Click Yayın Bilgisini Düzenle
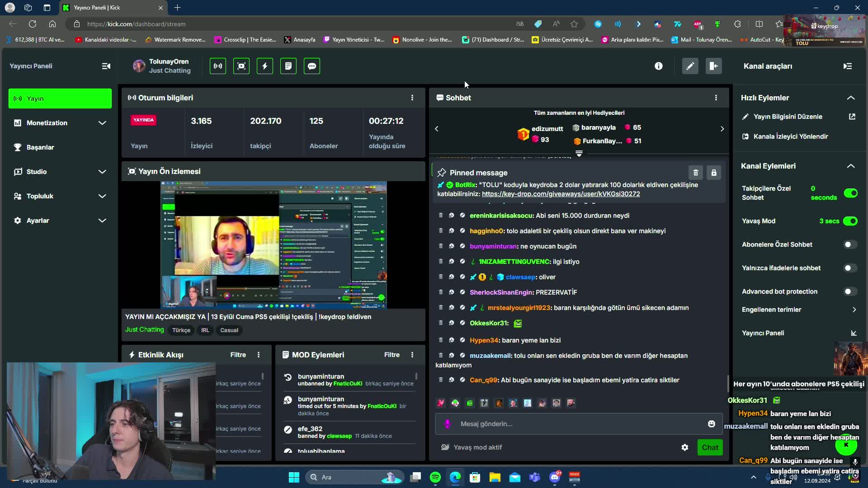 tap(799, 117)
